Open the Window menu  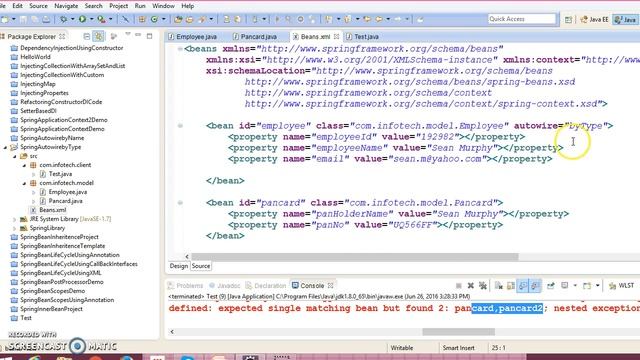163,6
